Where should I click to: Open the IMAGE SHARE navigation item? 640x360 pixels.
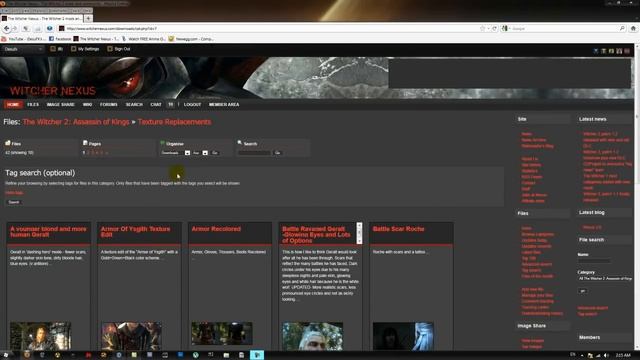[60, 104]
